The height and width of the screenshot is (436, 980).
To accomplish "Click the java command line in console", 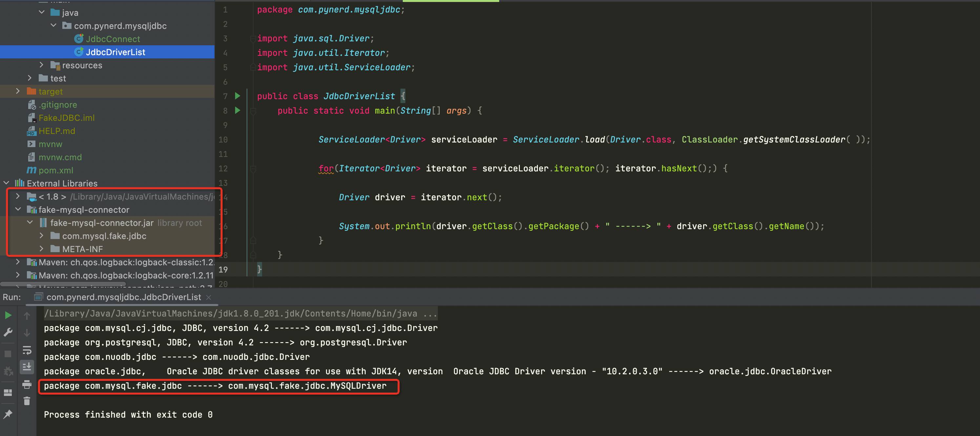I will tap(240, 314).
